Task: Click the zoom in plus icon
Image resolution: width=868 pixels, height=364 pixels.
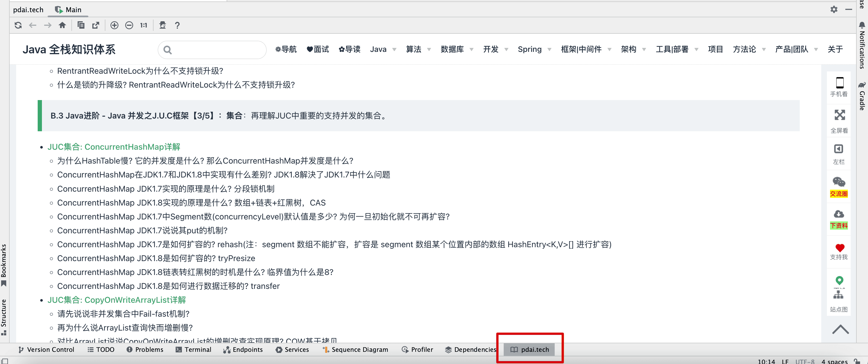Action: (114, 25)
